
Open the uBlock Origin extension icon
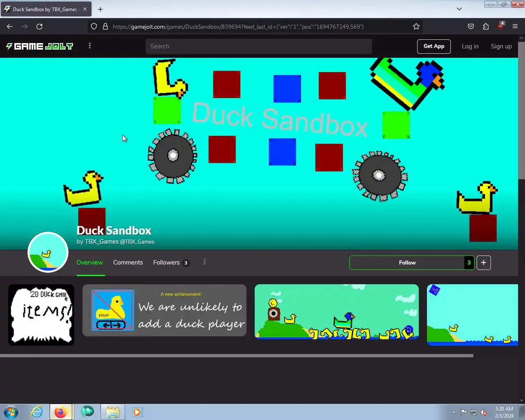coord(500,26)
